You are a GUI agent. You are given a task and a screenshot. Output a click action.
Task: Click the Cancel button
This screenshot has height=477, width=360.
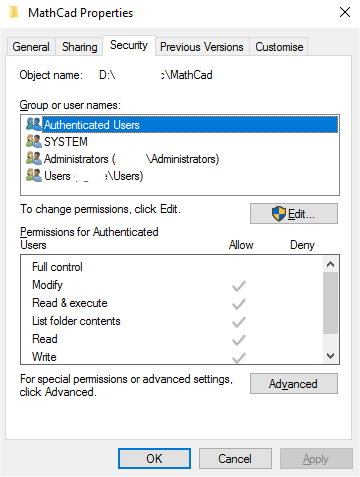[x=235, y=459]
